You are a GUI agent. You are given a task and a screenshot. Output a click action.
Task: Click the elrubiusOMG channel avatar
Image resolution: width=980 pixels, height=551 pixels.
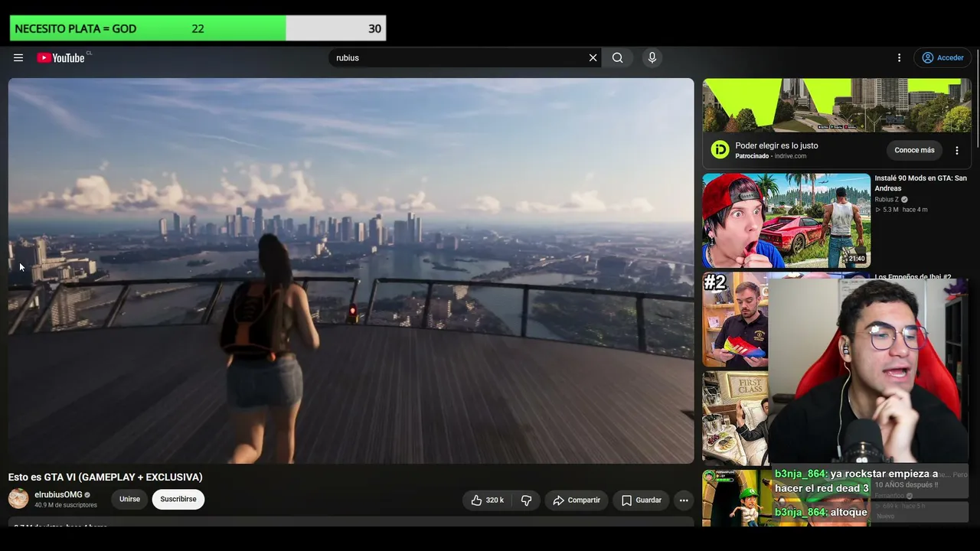point(18,499)
